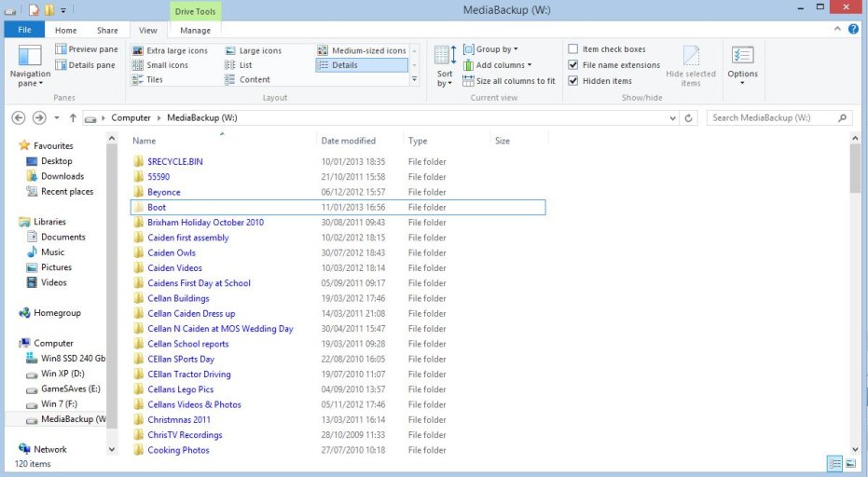
Task: Go forward in navigation history
Action: [x=39, y=118]
